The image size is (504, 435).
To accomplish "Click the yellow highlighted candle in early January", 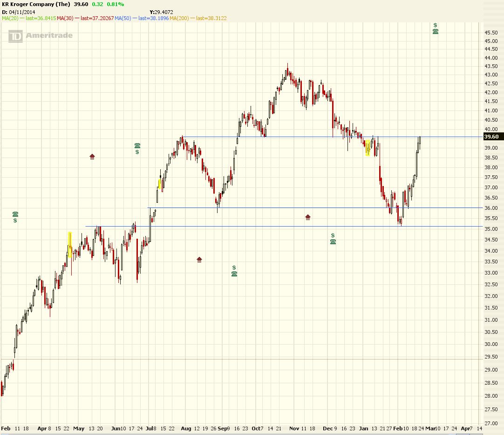I will point(368,148).
